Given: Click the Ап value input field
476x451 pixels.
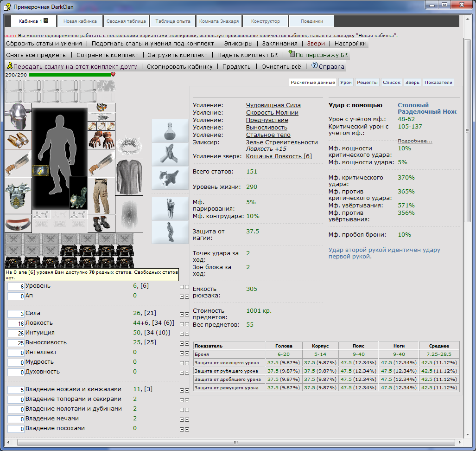Looking at the screenshot, I should (x=16, y=296).
